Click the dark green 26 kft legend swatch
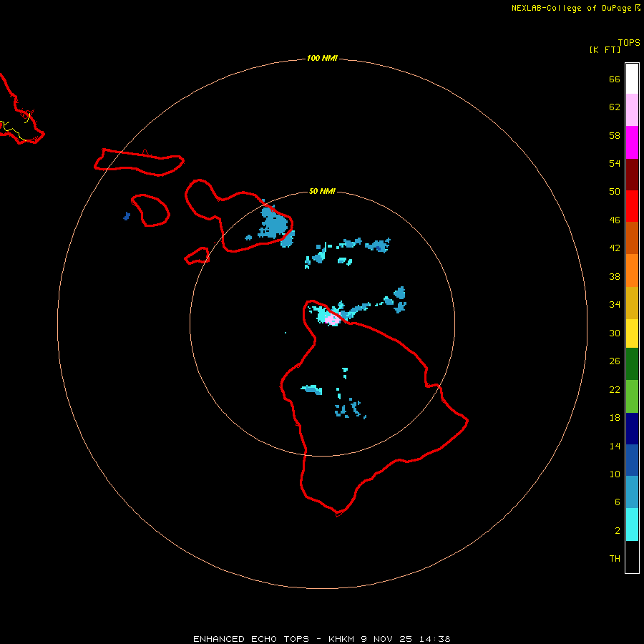 click(632, 364)
